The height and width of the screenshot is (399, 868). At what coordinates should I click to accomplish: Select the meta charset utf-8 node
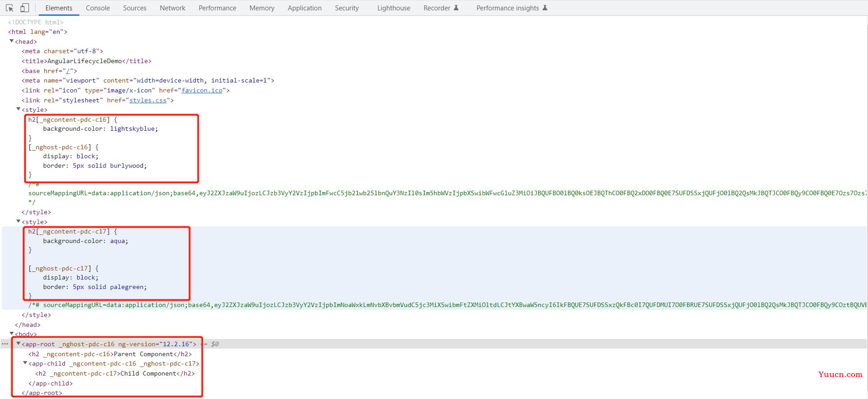[x=62, y=51]
